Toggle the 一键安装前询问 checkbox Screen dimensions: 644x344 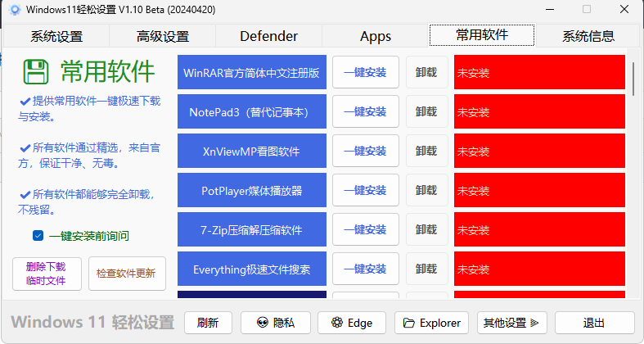click(38, 236)
